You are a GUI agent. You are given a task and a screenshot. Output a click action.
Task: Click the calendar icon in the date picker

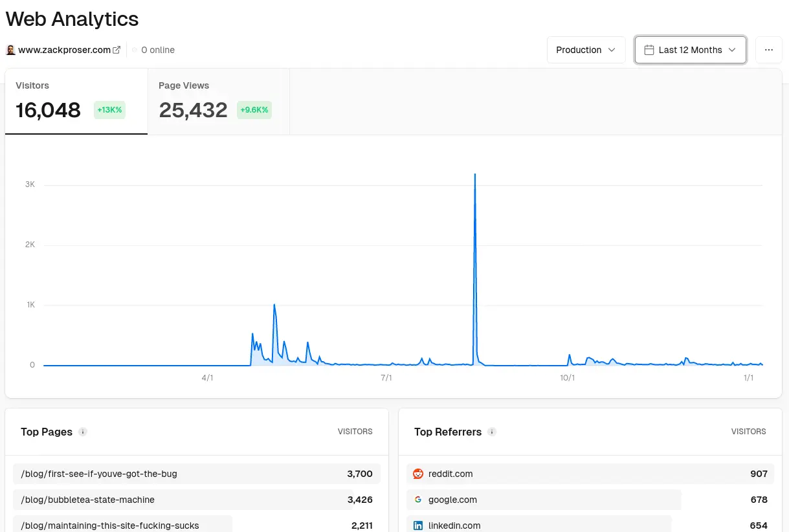click(x=649, y=50)
